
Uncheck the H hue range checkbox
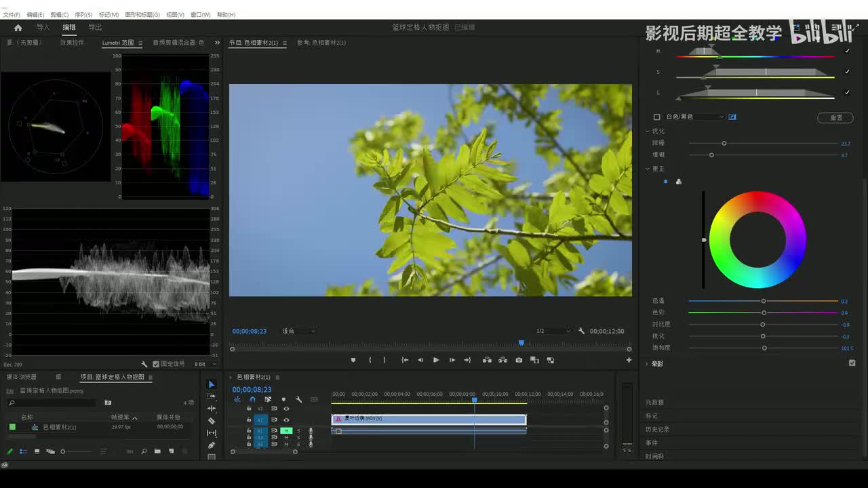pos(847,51)
